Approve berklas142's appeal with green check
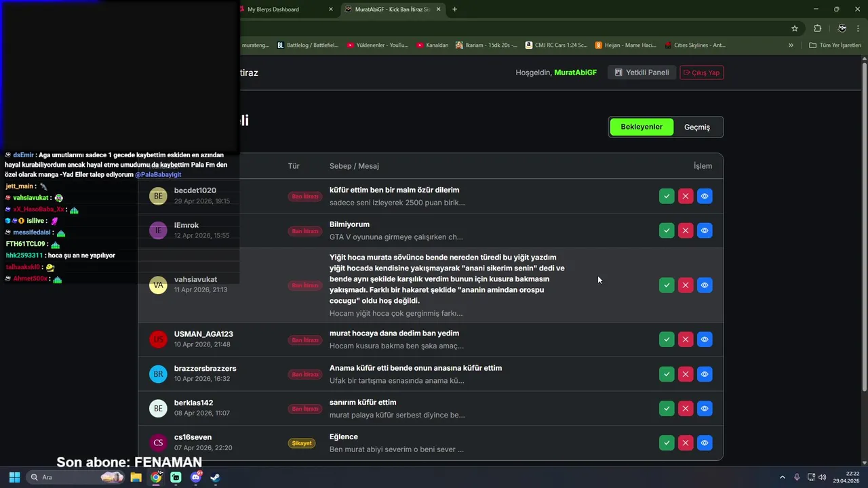The width and height of the screenshot is (868, 488). click(x=667, y=409)
